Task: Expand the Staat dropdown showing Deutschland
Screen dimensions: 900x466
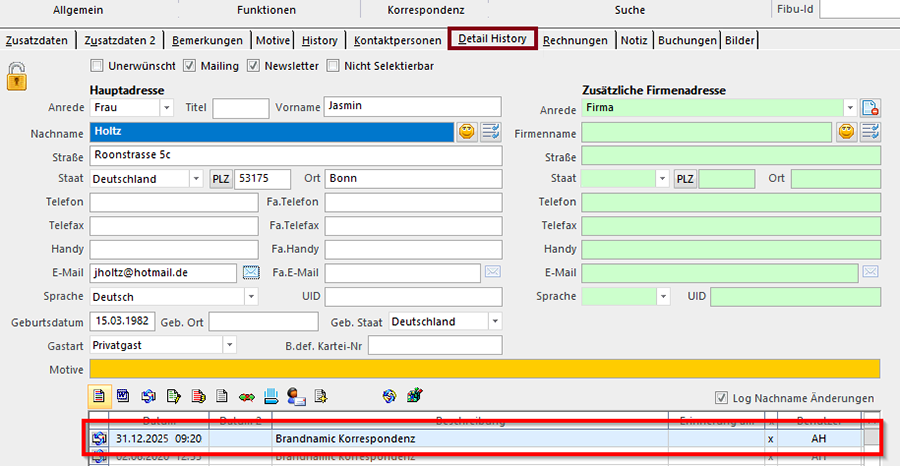Action: click(x=196, y=178)
